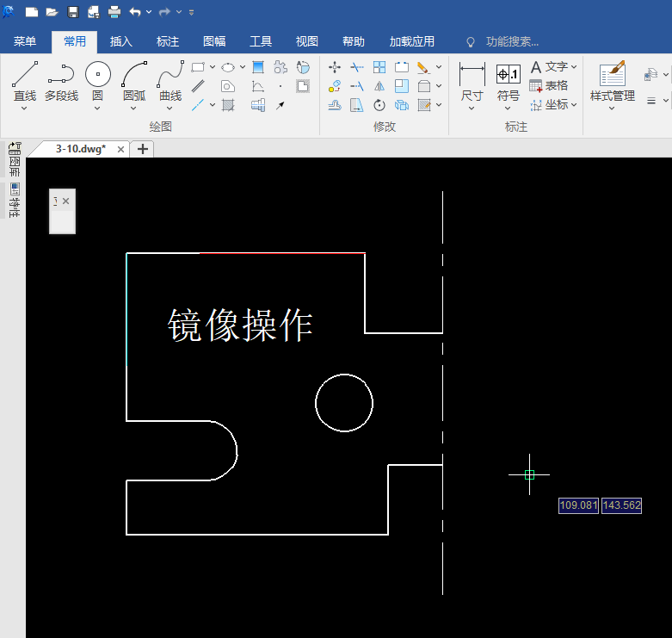
Task: Open the 加载应用 ribbon tab
Action: click(411, 41)
